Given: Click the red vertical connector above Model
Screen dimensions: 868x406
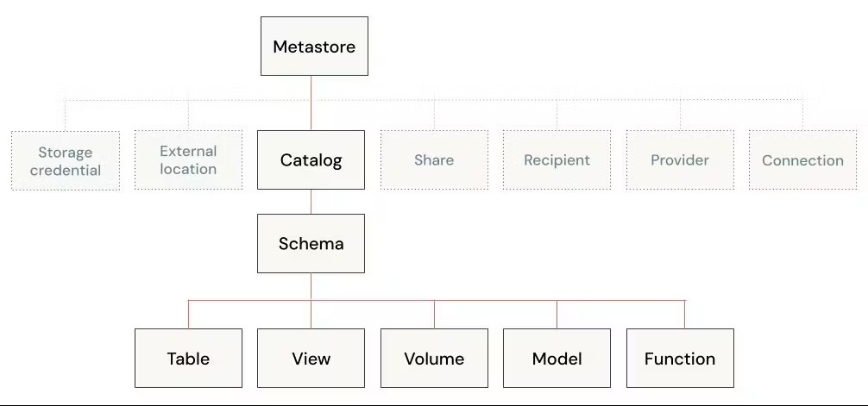Looking at the screenshot, I should pos(557,314).
